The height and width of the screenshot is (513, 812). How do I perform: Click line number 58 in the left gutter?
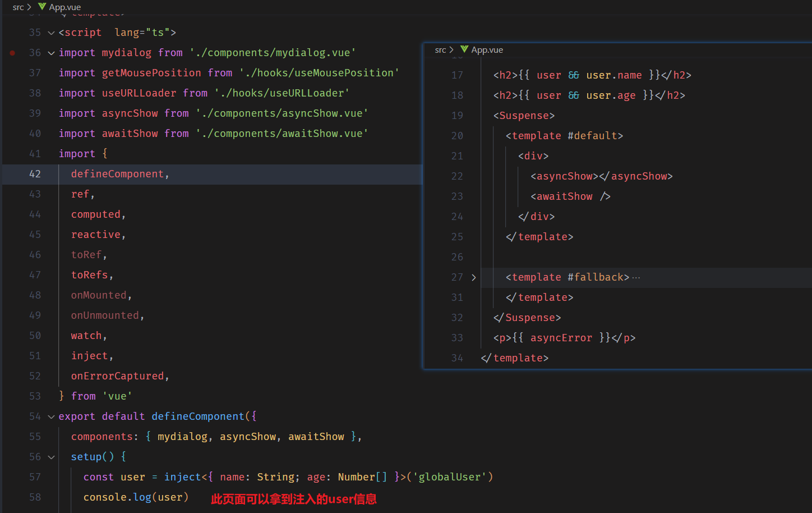(35, 497)
